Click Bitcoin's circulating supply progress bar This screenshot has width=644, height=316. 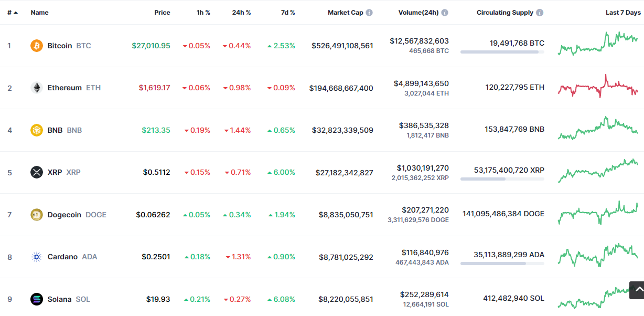point(502,52)
